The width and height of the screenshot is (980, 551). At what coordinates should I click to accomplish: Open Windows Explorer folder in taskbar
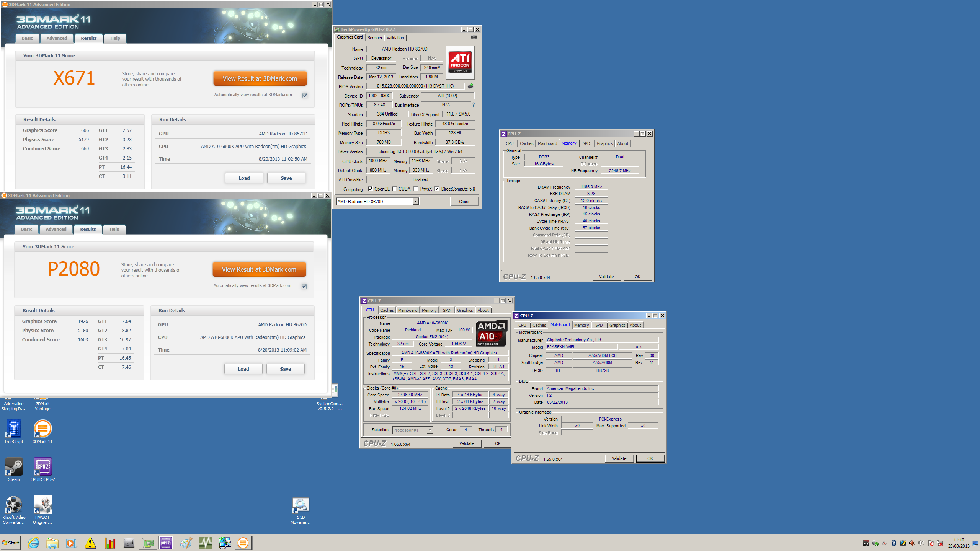[52, 543]
